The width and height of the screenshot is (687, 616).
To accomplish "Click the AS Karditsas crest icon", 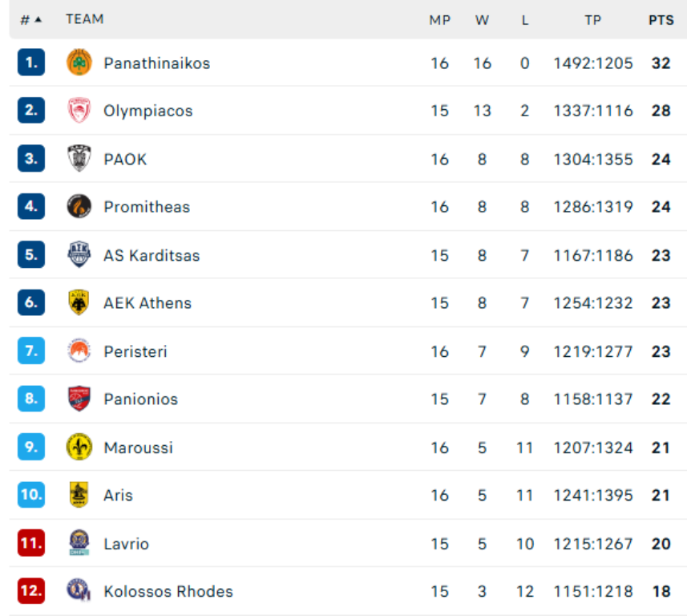I will (79, 255).
